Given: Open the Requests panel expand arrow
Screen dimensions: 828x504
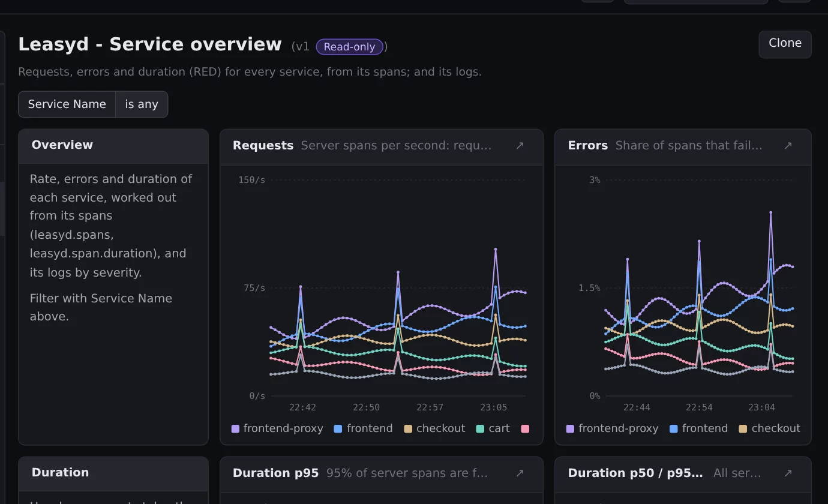Looking at the screenshot, I should [x=520, y=146].
